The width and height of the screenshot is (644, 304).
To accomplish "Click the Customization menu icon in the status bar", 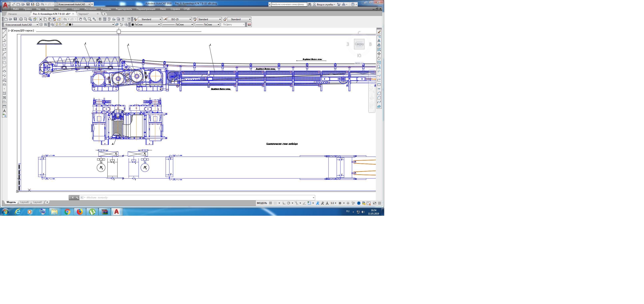I will click(379, 203).
